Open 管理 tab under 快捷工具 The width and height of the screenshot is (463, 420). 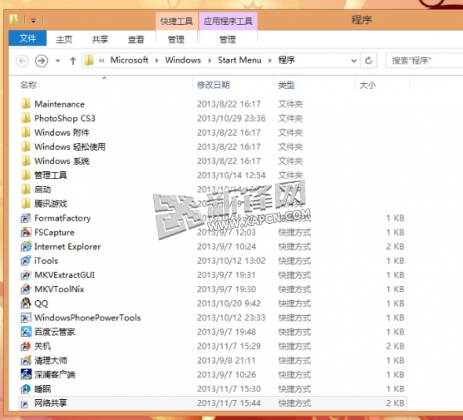click(176, 39)
